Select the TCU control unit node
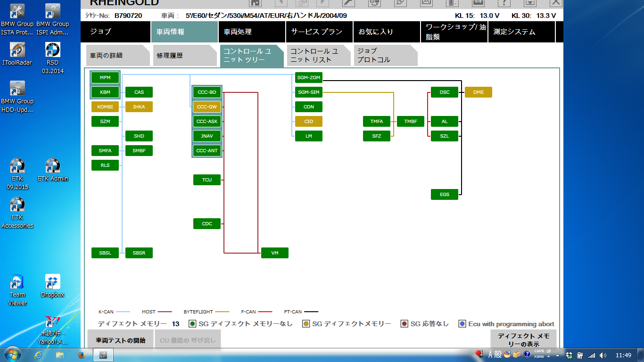This screenshot has height=362, width=644. coord(207,180)
